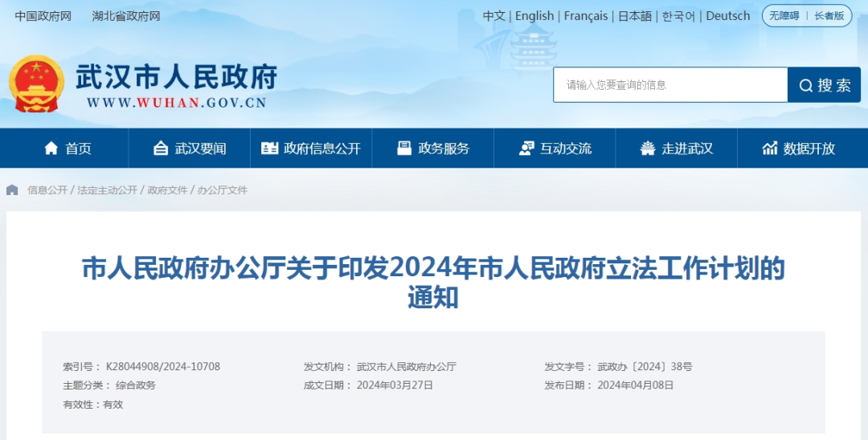Open the 数据开放 menu

pos(809,149)
